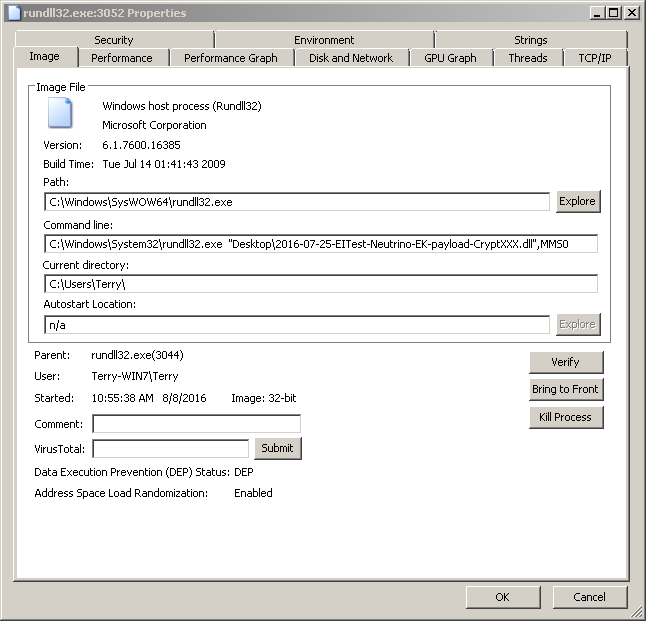The image size is (646, 621).
Task: Click the Current directory field
Action: tap(321, 284)
